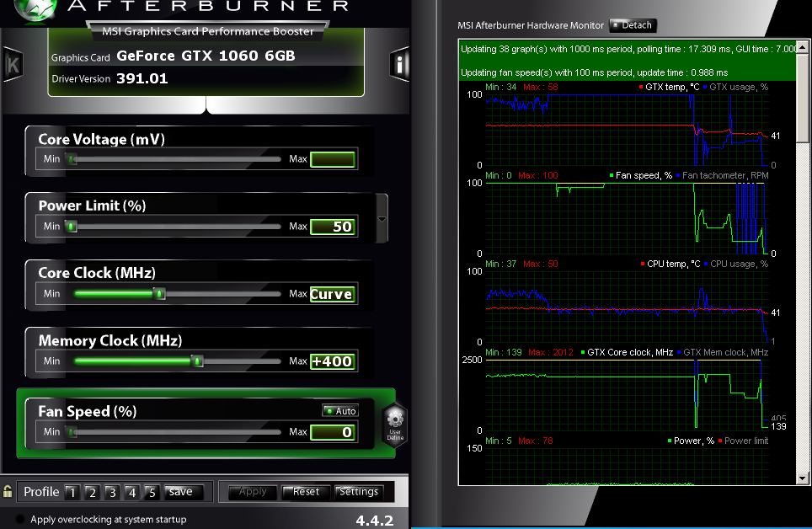Click the profile Save button
Screen dimensions: 812x529
[183, 492]
